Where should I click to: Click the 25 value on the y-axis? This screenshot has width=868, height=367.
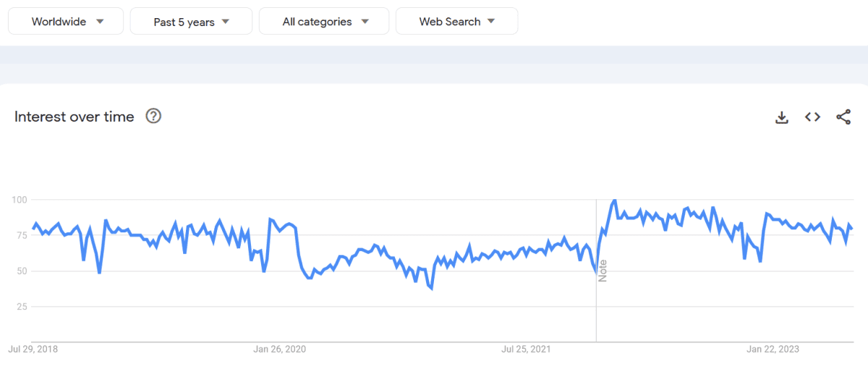pos(21,307)
